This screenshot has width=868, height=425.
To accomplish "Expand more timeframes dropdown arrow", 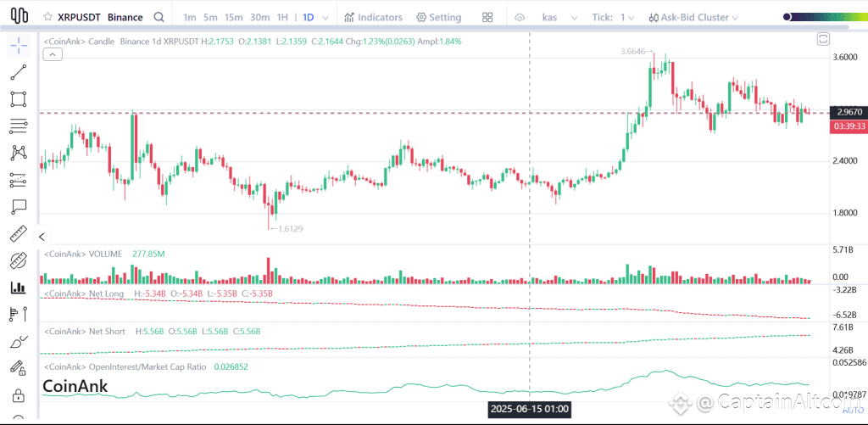I will tap(325, 18).
